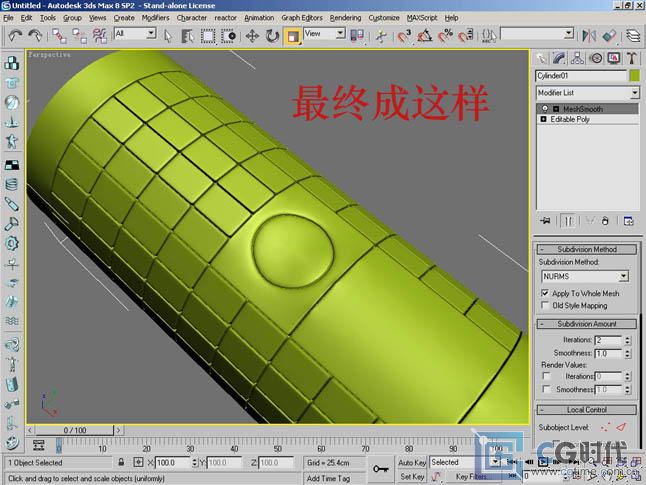Switch to the Create command panel
Image resolution: width=646 pixels, height=485 pixels.
(541, 59)
